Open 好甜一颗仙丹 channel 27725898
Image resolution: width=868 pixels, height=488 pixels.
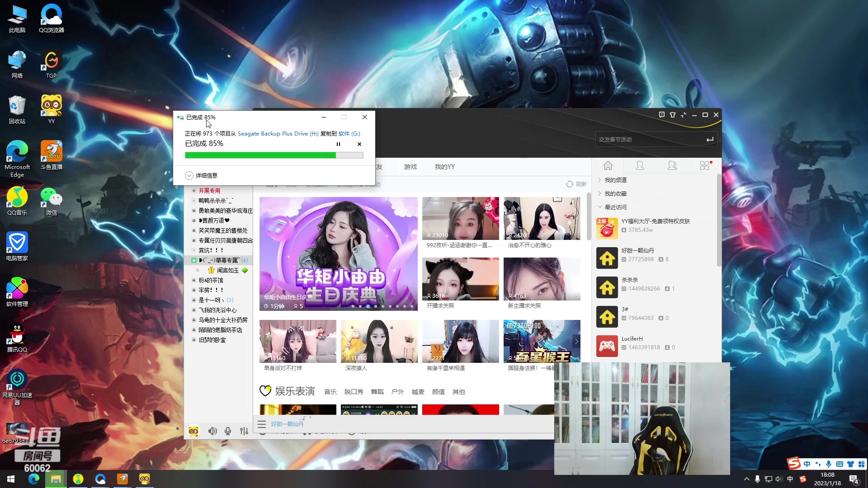point(656,258)
